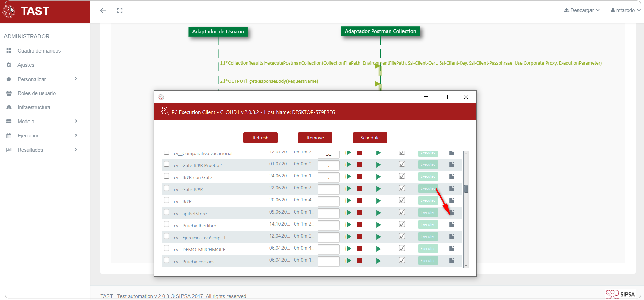The image size is (644, 300).
Task: Click the Schedule button
Action: click(x=370, y=138)
